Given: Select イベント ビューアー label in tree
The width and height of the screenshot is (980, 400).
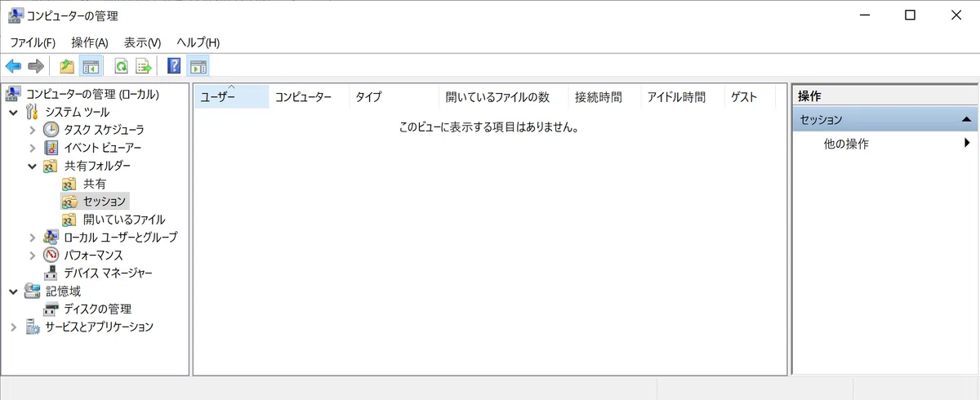Looking at the screenshot, I should [103, 148].
